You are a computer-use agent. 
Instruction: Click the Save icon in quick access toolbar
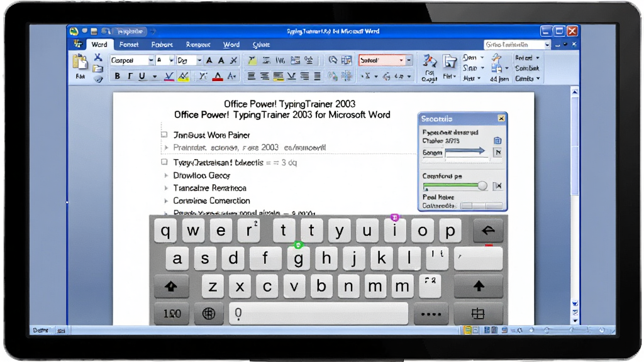(x=94, y=31)
